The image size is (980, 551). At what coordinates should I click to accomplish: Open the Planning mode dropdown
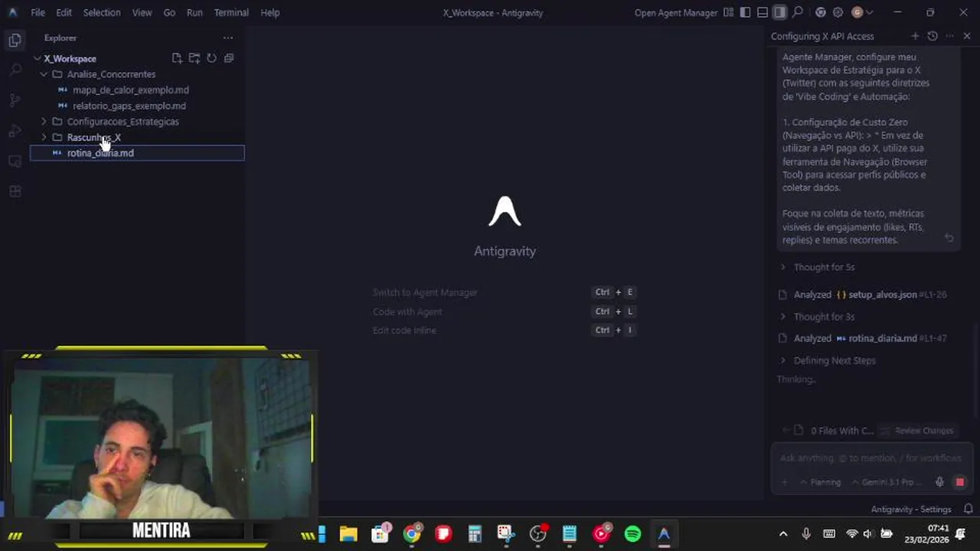[820, 482]
